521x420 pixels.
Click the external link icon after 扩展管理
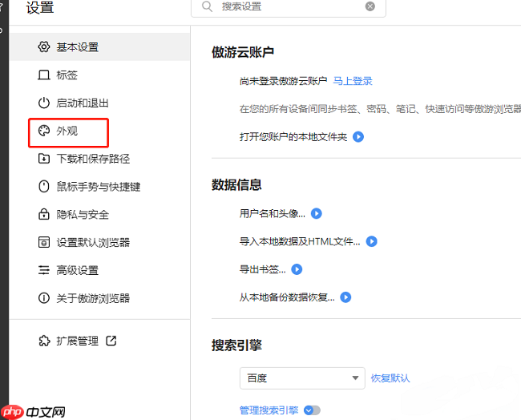pyautogui.click(x=111, y=341)
